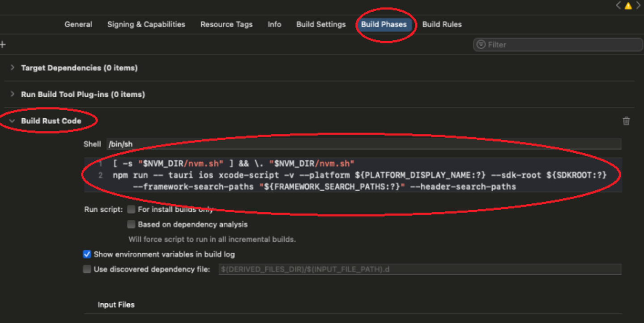This screenshot has height=323, width=644.
Task: Expand the Target Dependencies section
Action: point(13,68)
